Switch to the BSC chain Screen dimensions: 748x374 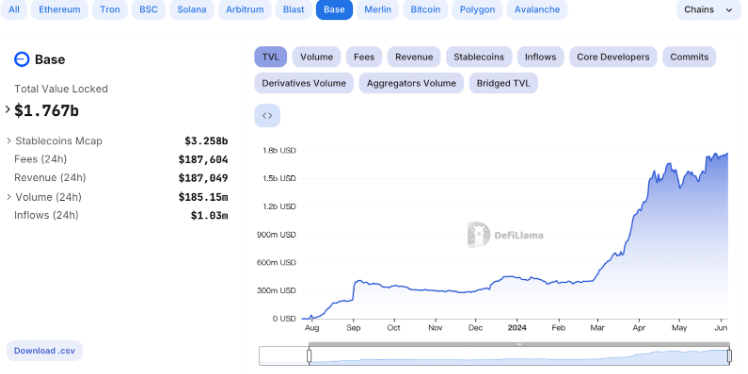click(148, 10)
